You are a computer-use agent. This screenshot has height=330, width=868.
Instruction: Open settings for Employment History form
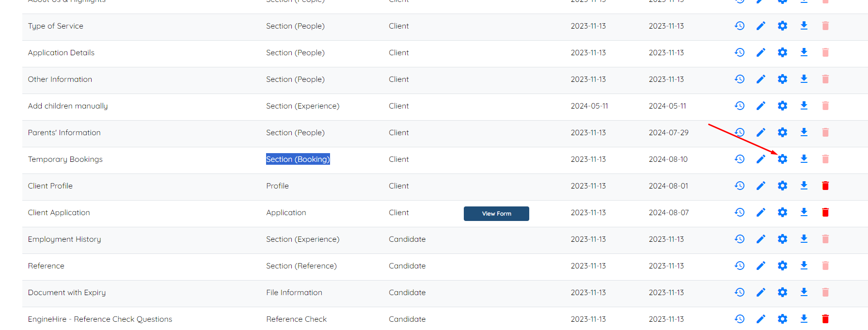tap(782, 239)
